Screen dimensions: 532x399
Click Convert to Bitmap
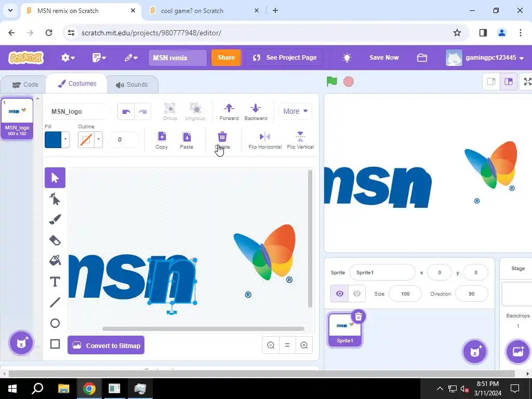tap(106, 345)
